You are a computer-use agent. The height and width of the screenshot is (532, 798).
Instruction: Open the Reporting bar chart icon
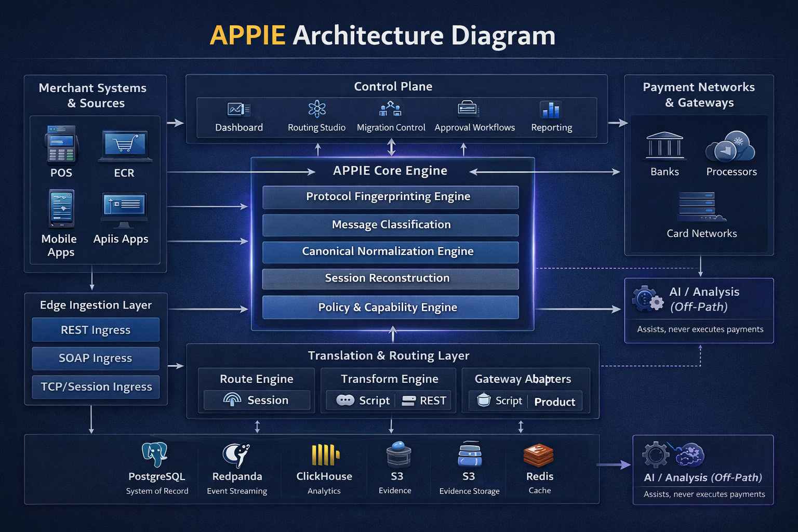point(551,110)
